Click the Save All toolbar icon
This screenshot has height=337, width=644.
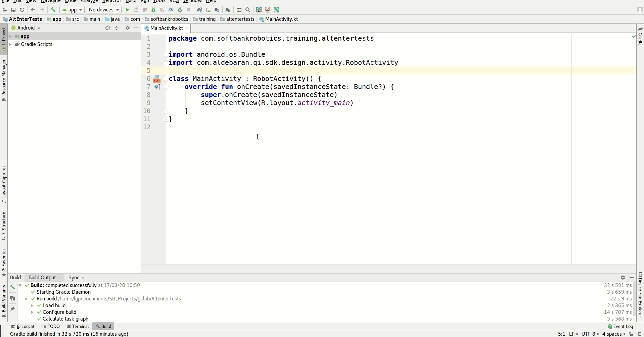[13, 10]
